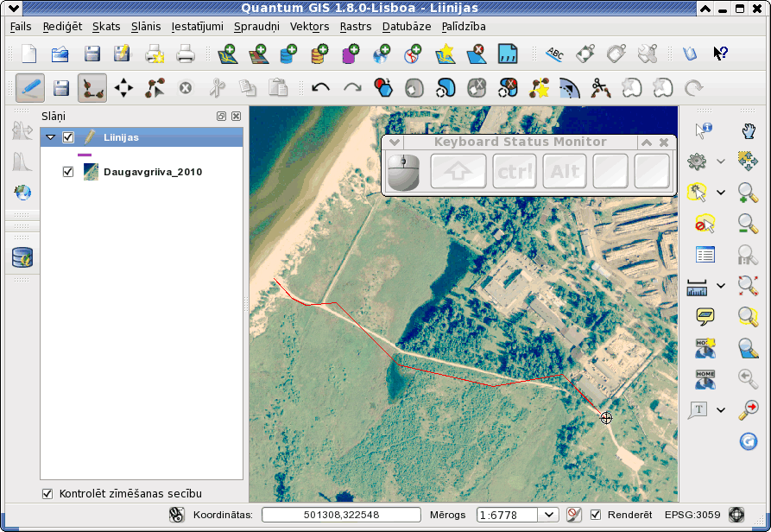Image resolution: width=771 pixels, height=532 pixels.
Task: Open the Slānis menu
Action: [146, 27]
